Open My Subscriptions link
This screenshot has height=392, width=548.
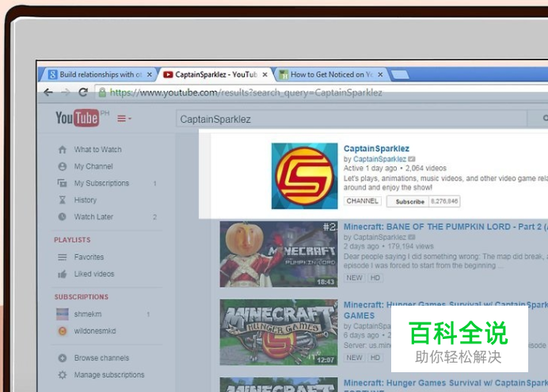101,183
